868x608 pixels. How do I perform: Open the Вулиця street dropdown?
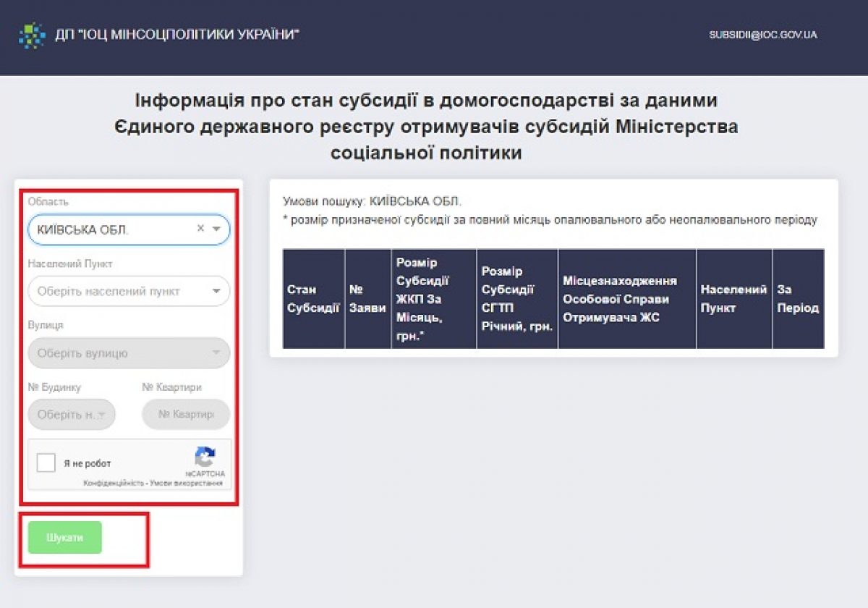(128, 353)
